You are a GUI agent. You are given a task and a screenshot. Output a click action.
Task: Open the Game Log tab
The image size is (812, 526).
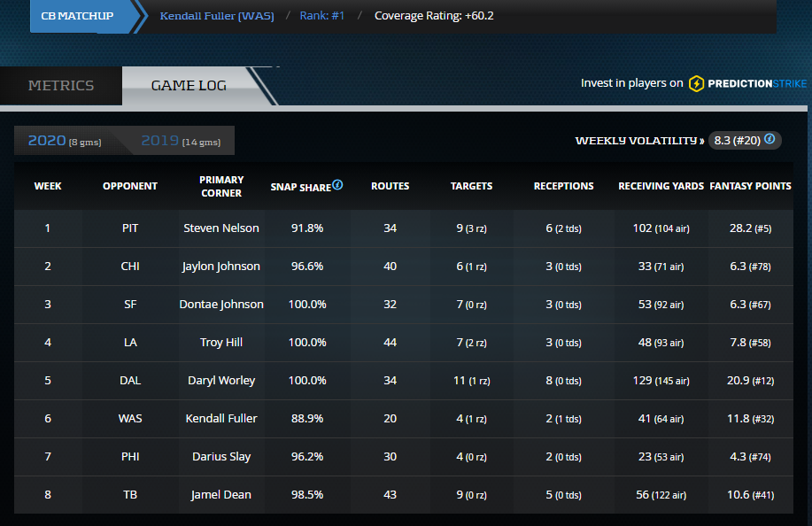tap(189, 86)
